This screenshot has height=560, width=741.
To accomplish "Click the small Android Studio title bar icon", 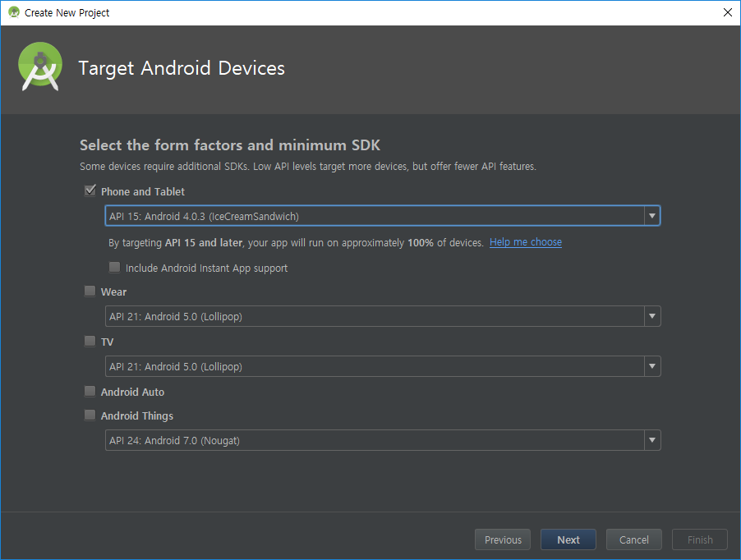I will [x=13, y=12].
